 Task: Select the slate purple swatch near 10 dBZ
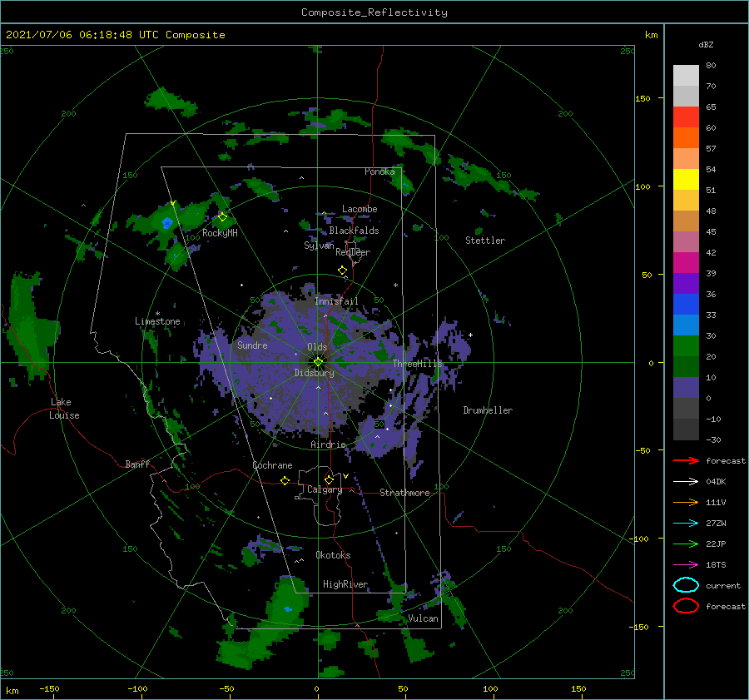pyautogui.click(x=686, y=388)
